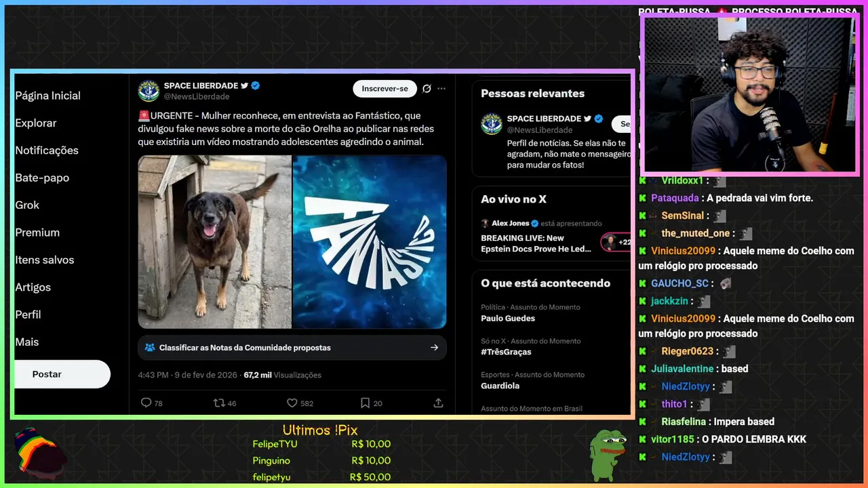Open the Fantástico logo image

click(x=370, y=242)
